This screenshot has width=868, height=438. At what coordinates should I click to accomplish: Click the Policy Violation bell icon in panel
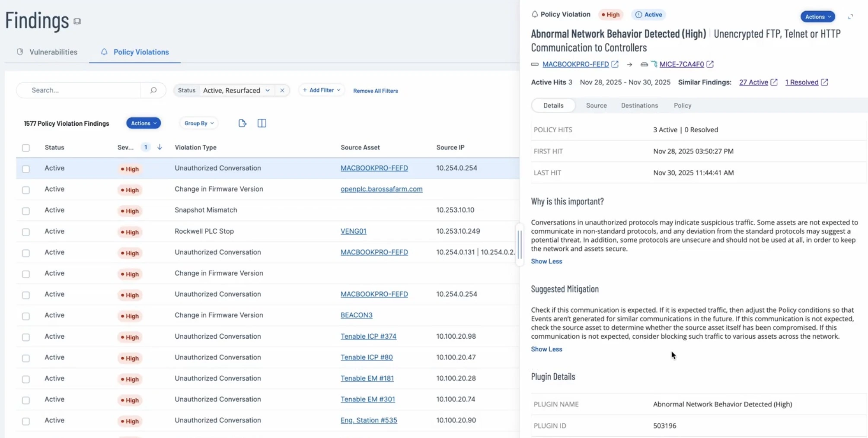[x=535, y=14]
